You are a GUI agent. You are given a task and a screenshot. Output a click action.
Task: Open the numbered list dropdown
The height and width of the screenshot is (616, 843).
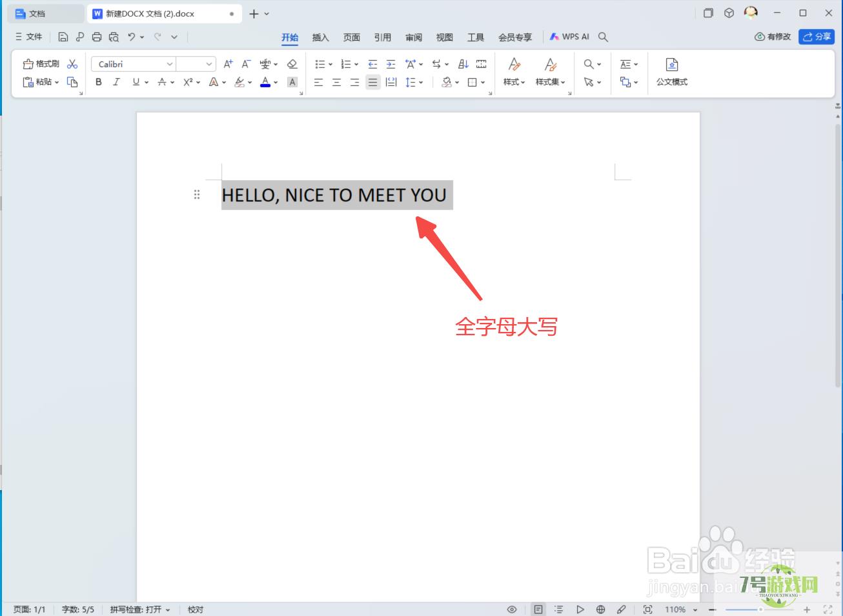356,64
